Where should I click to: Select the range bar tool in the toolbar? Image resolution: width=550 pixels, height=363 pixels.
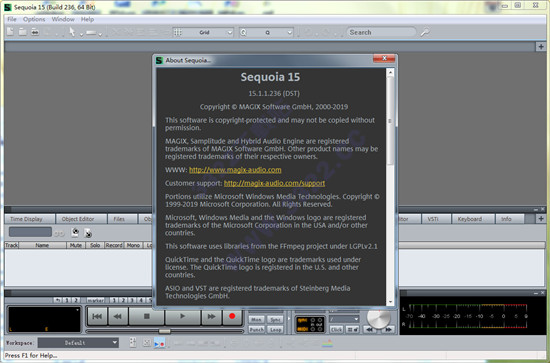coord(91,32)
